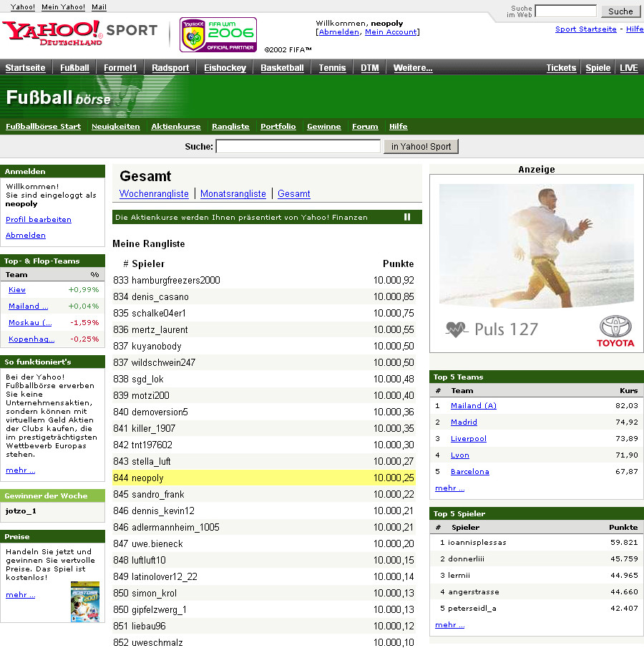Open the DTM tab
644x648 pixels.
tap(369, 68)
